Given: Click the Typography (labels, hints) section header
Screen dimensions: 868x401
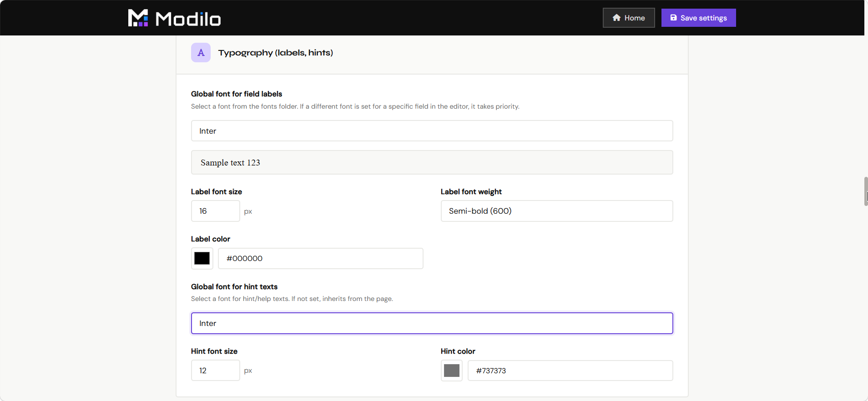Looking at the screenshot, I should 276,53.
